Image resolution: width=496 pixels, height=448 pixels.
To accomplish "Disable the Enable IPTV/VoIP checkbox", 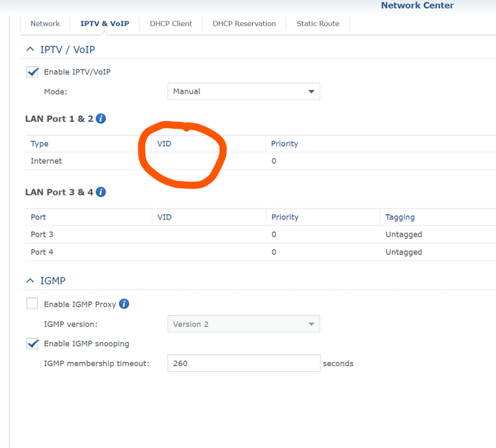I will [x=32, y=72].
